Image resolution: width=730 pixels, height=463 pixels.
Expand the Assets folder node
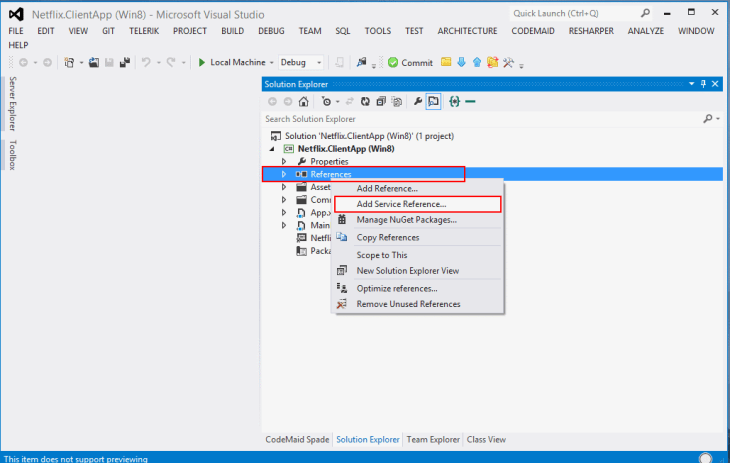pyautogui.click(x=284, y=187)
